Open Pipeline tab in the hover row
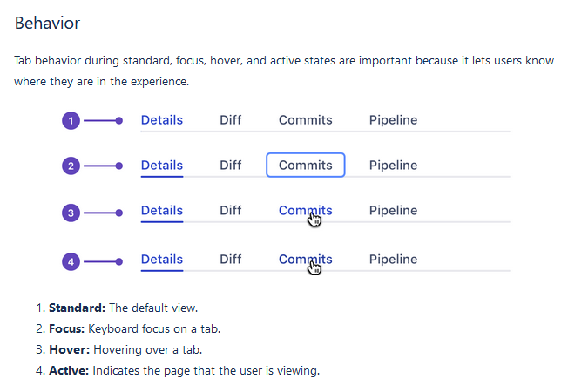Image resolution: width=568 pixels, height=392 pixels. tap(393, 210)
